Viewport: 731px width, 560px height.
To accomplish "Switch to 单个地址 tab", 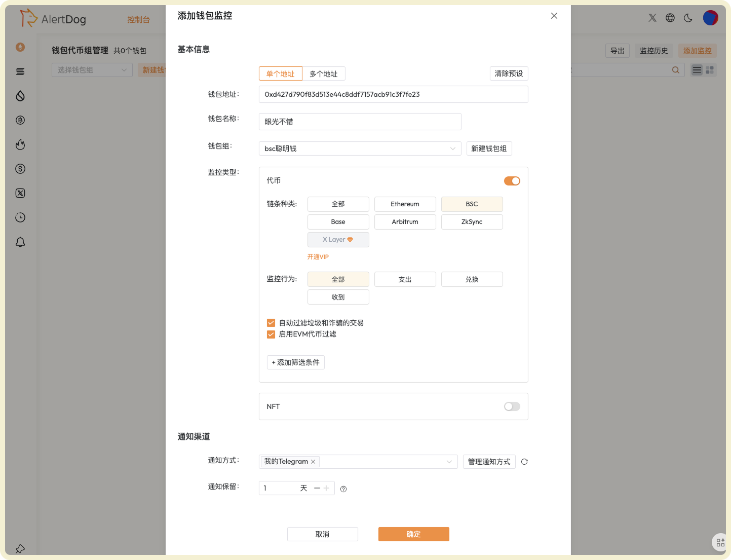I will [x=281, y=73].
